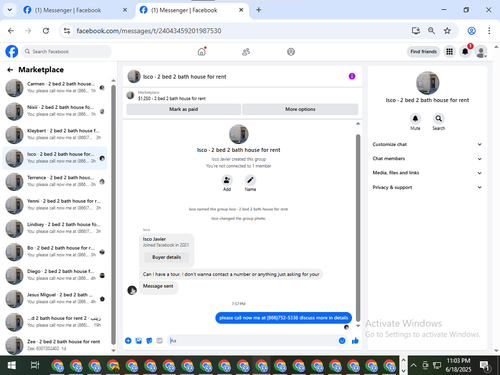
Task: Open Buyer details for Isco Javier
Action: click(x=166, y=257)
